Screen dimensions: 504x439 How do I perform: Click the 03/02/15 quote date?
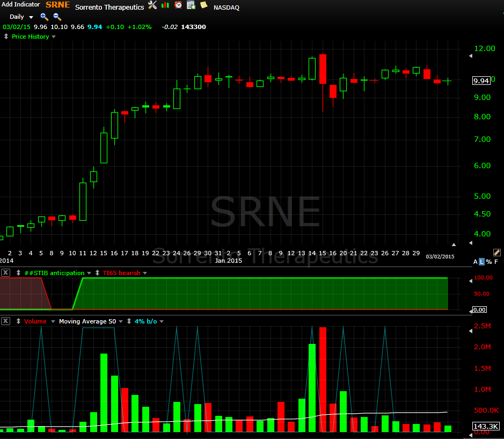click(17, 27)
